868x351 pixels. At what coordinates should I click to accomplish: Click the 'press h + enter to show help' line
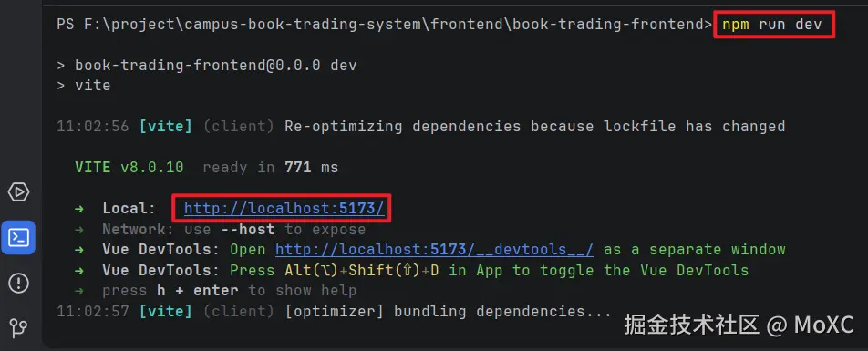216,291
